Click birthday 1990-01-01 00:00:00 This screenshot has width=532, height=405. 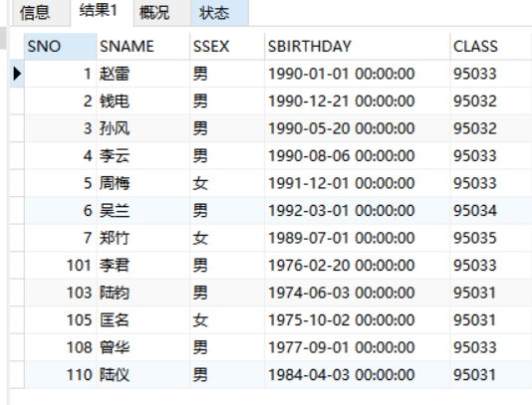358,74
